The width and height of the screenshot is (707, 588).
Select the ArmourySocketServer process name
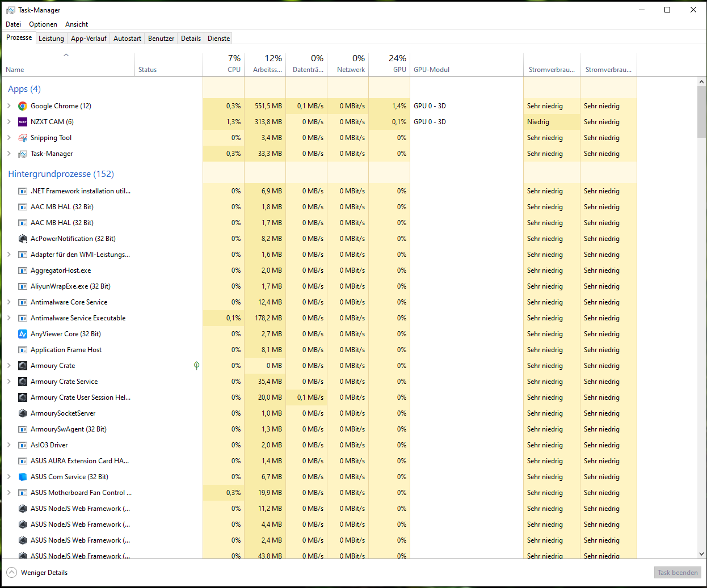[63, 413]
